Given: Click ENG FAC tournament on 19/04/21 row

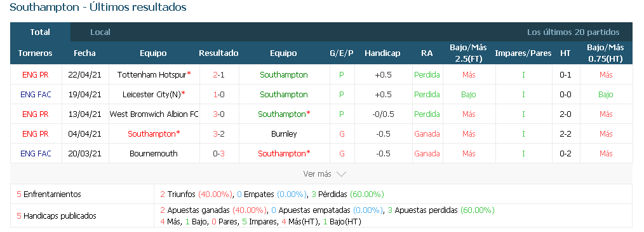Looking at the screenshot, I should [x=36, y=94].
